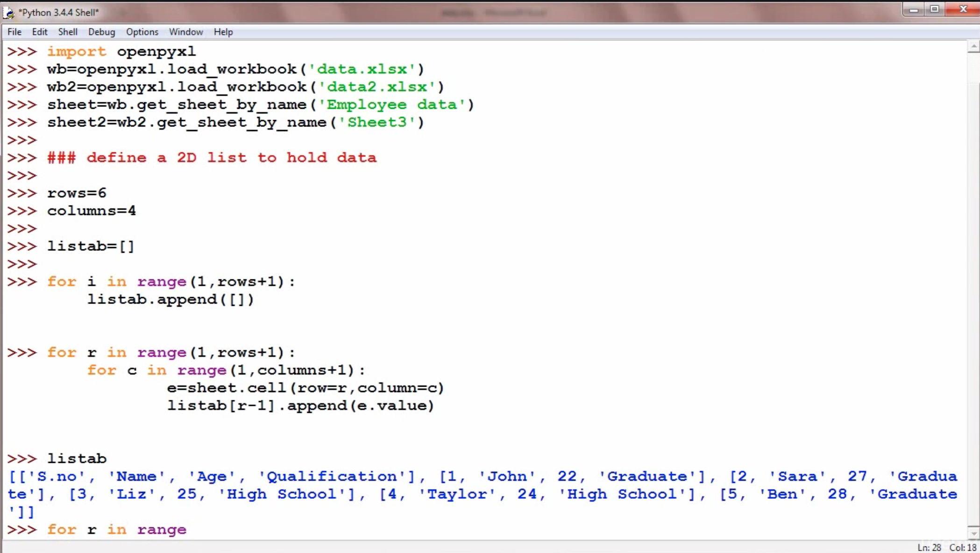Click on the listab=[] initialization line
This screenshot has width=980, height=553.
(x=90, y=246)
